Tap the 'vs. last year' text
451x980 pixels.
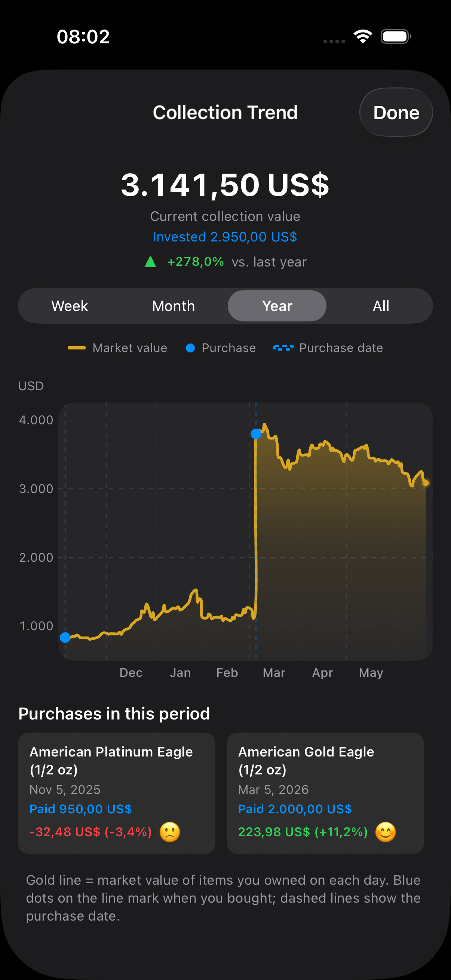(269, 262)
